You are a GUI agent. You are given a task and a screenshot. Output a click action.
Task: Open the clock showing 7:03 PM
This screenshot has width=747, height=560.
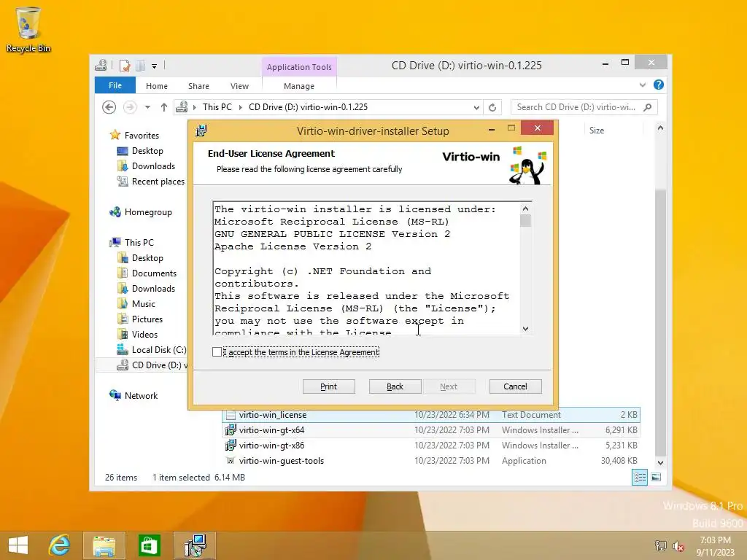[715, 546]
